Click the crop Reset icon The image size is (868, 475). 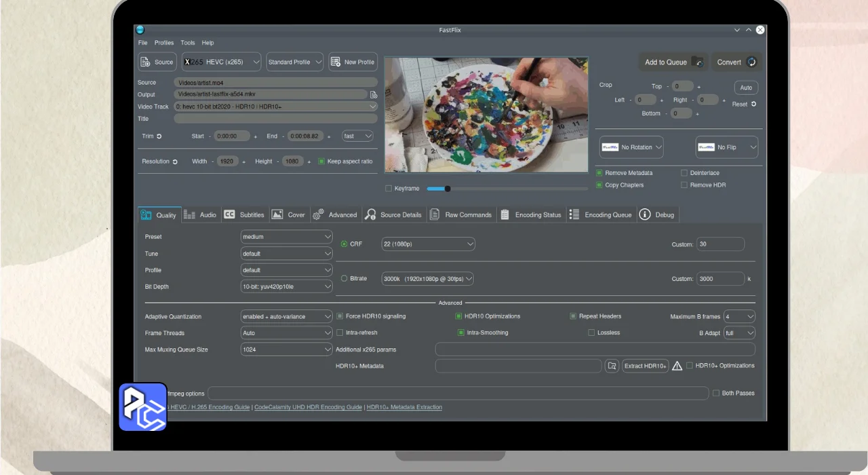[753, 104]
